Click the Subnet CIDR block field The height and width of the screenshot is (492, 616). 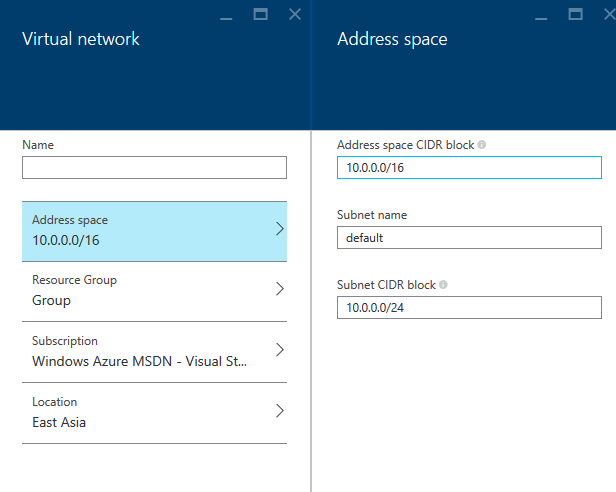469,307
